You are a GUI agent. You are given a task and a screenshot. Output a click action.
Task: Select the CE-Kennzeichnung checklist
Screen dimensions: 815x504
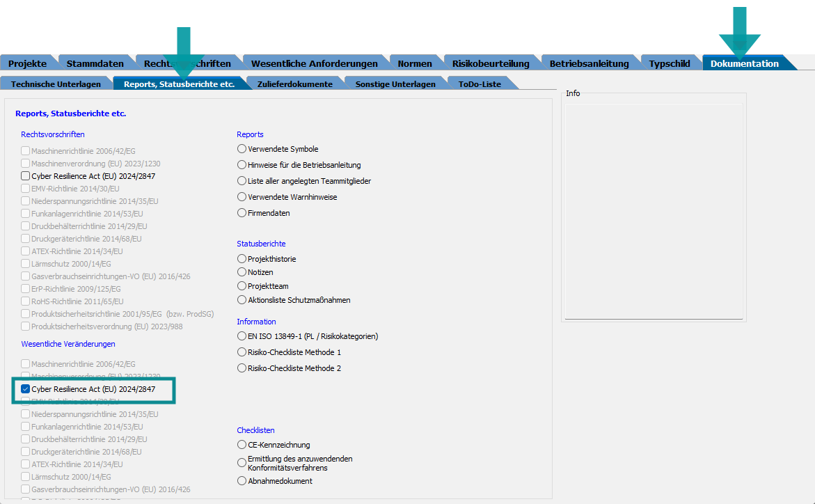point(242,445)
